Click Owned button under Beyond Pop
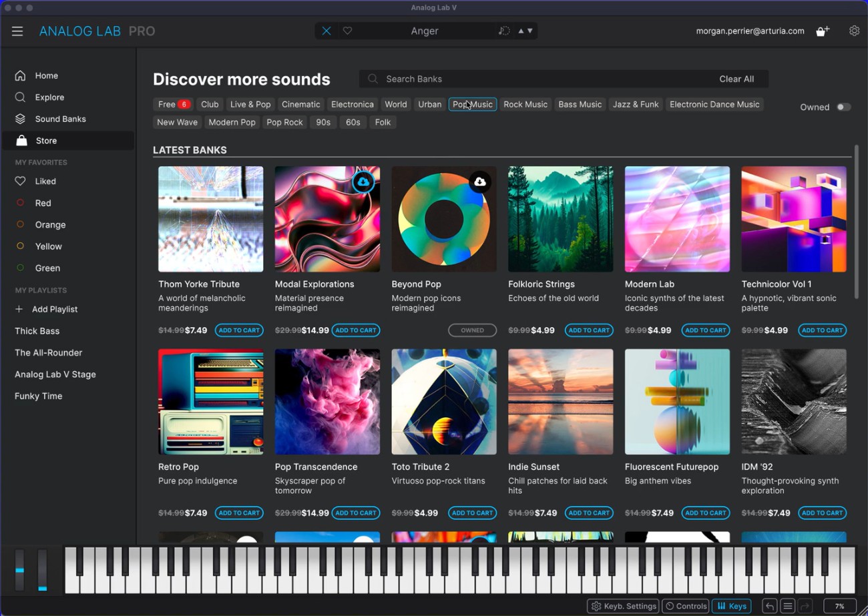Screen dimensions: 868x616 [x=472, y=330]
